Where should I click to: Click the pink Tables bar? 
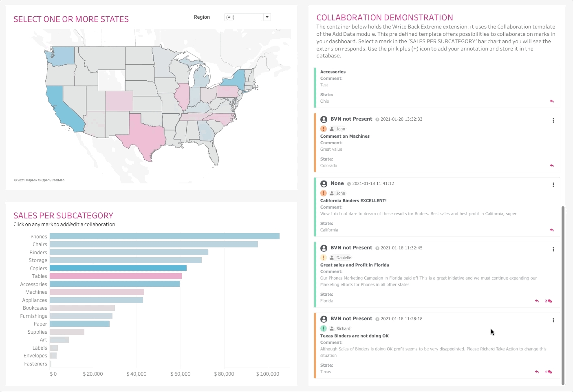116,276
